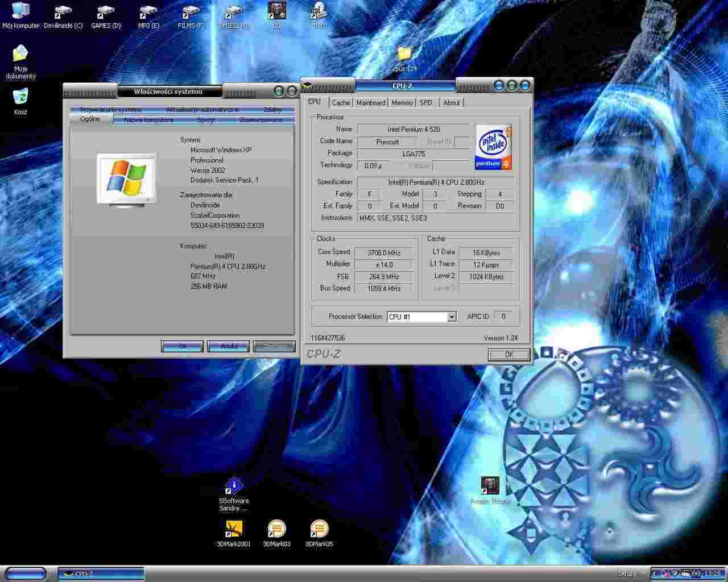Click the FSB value 264.9 MHz
728x582 pixels.
pos(384,276)
